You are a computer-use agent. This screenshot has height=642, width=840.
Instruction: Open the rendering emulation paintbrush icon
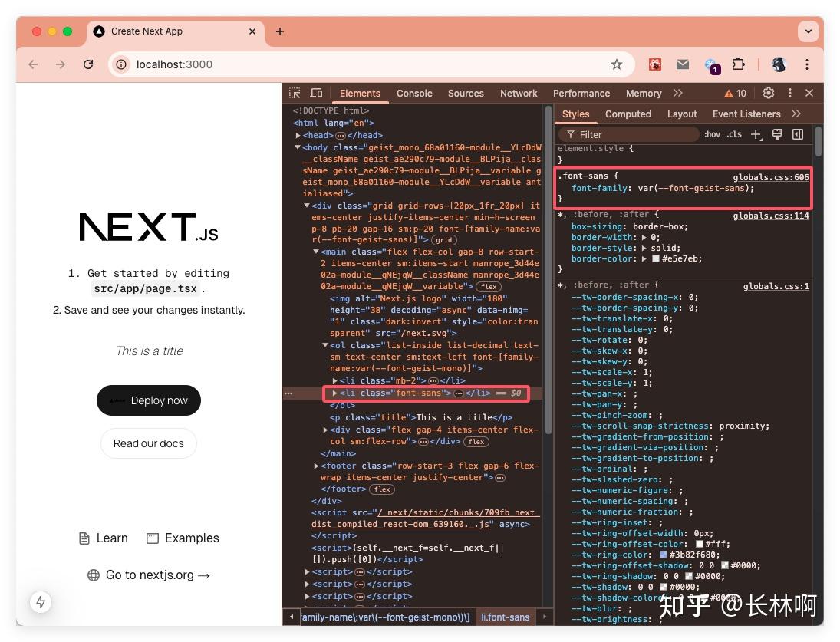coord(777,134)
